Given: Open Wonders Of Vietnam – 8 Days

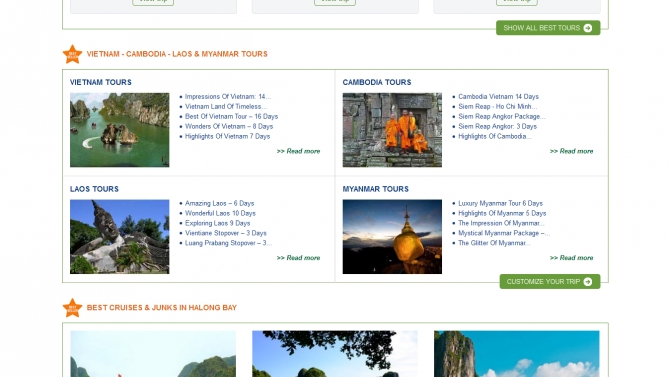Looking at the screenshot, I should coord(229,127).
